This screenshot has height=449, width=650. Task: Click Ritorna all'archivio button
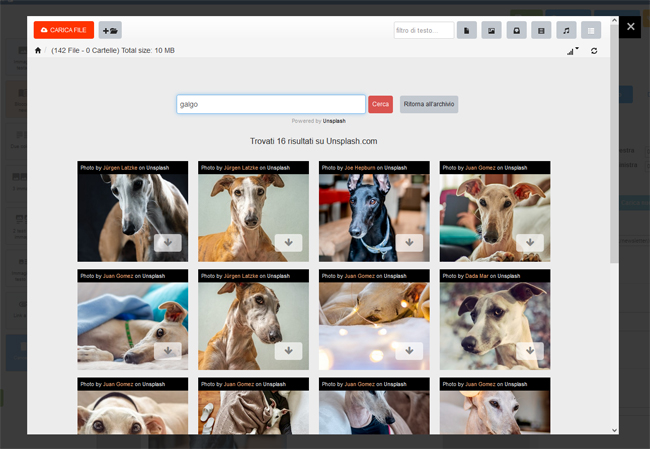point(428,104)
